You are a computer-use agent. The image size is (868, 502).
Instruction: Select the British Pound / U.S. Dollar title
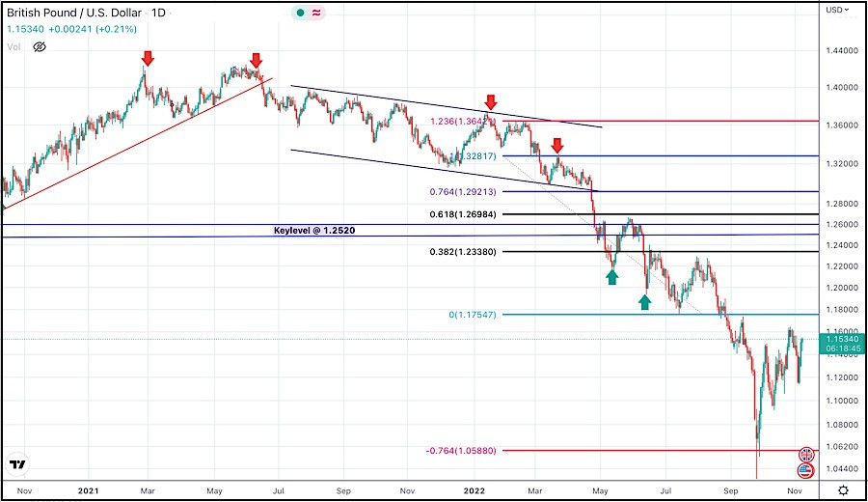click(74, 13)
